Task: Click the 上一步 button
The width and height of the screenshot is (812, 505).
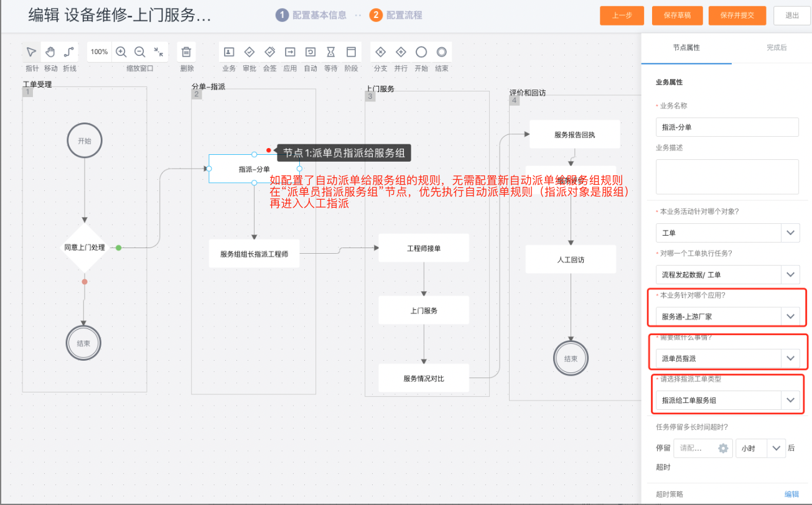Action: [x=622, y=16]
